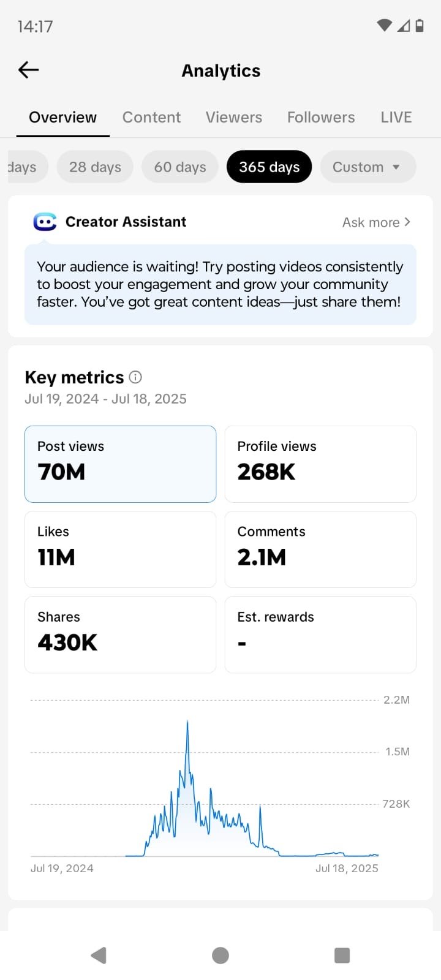Select the Likes metric card
This screenshot has height=980, width=441.
click(x=121, y=549)
